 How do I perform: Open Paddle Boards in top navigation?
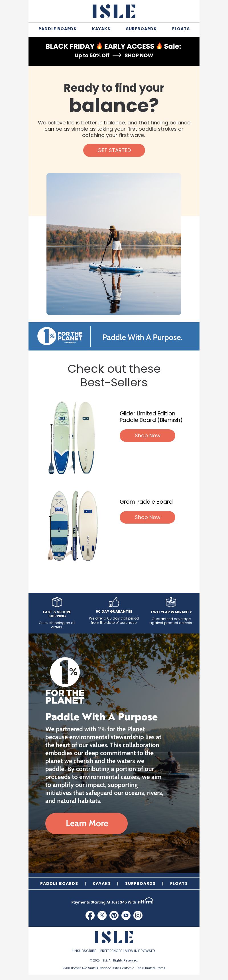[x=58, y=29]
